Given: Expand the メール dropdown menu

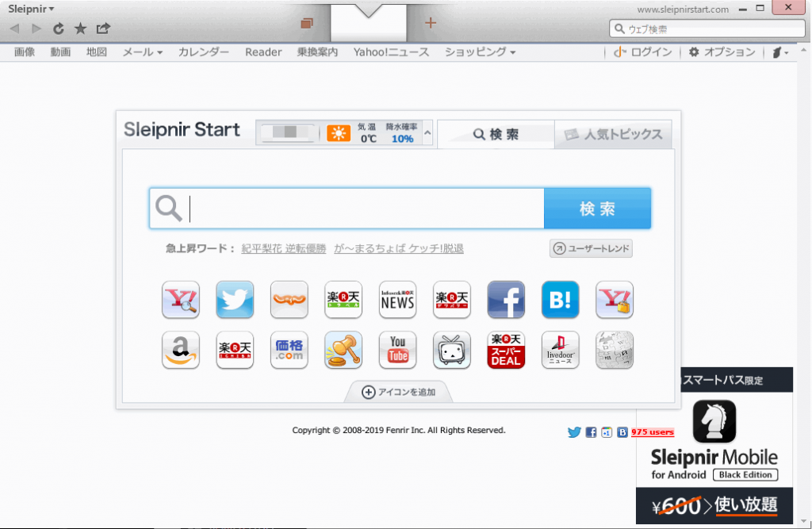Looking at the screenshot, I should point(143,52).
